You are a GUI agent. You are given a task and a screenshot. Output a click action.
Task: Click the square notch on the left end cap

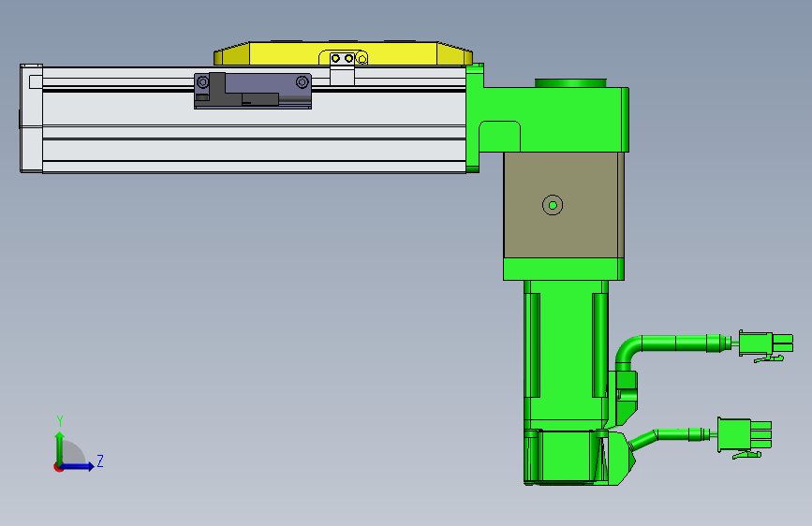[x=36, y=81]
